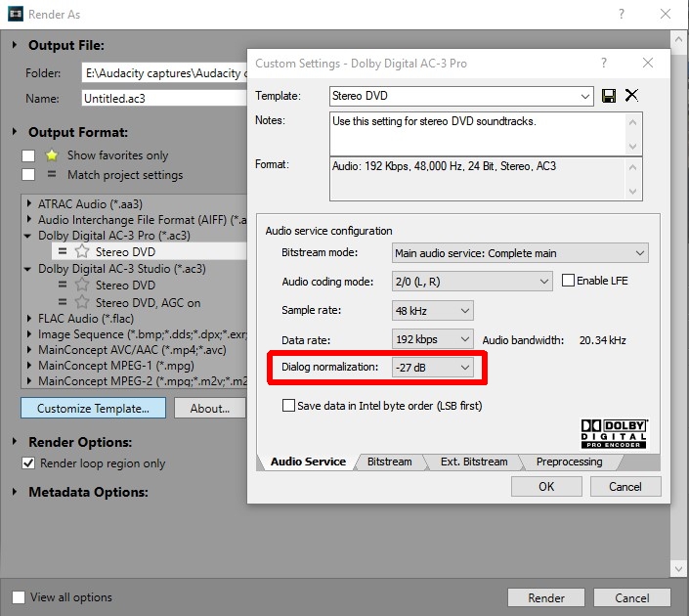Expand MainConcept MPEG-1 format
689x616 pixels.
[29, 365]
